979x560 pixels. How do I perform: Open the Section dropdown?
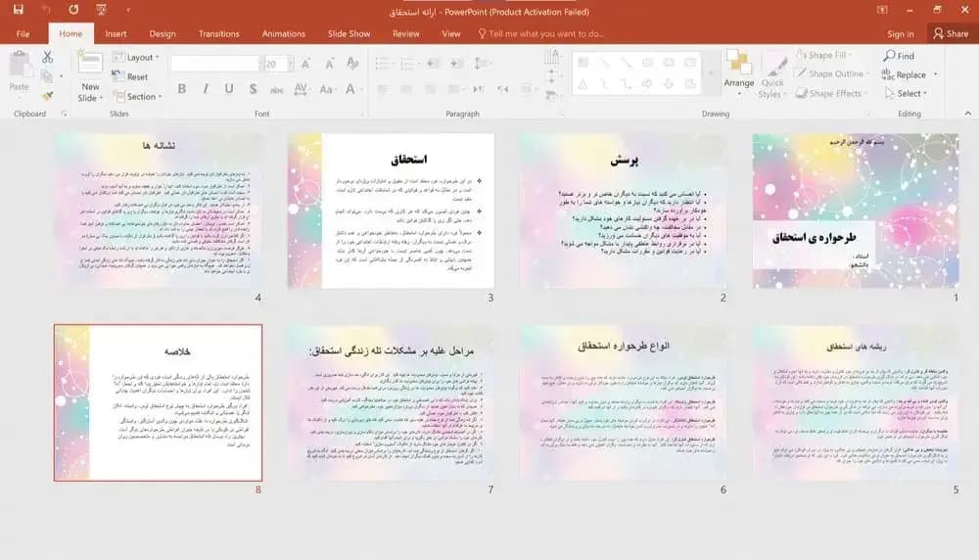[138, 96]
